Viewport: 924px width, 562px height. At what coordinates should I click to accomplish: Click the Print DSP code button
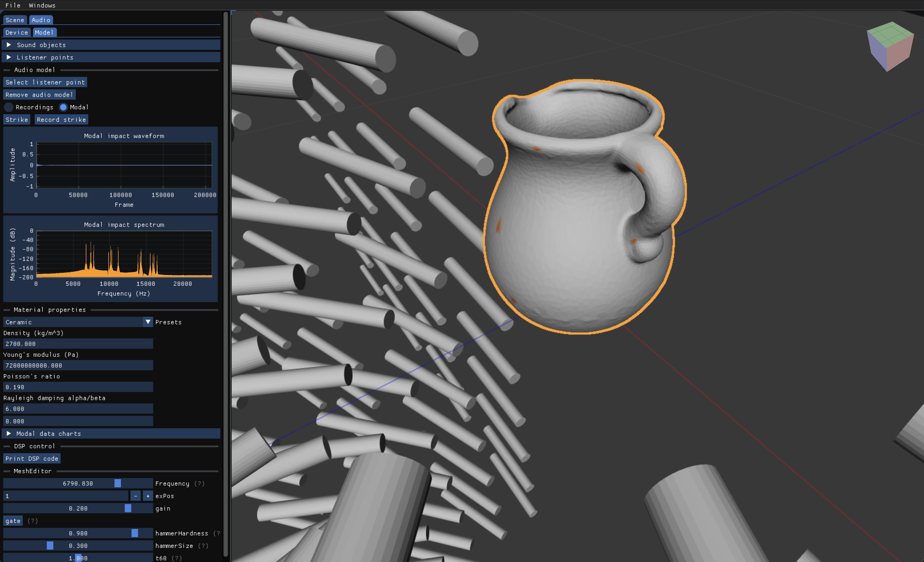click(x=32, y=459)
